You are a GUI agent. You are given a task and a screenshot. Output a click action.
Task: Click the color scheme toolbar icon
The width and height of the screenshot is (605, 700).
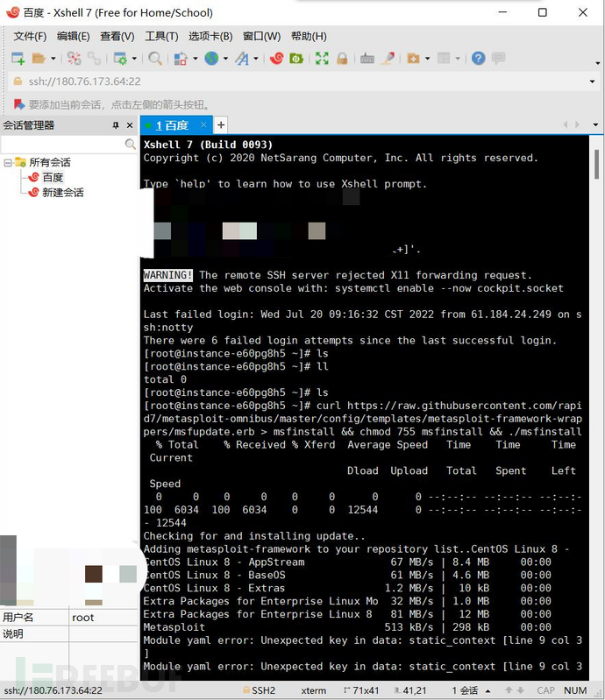[181, 59]
